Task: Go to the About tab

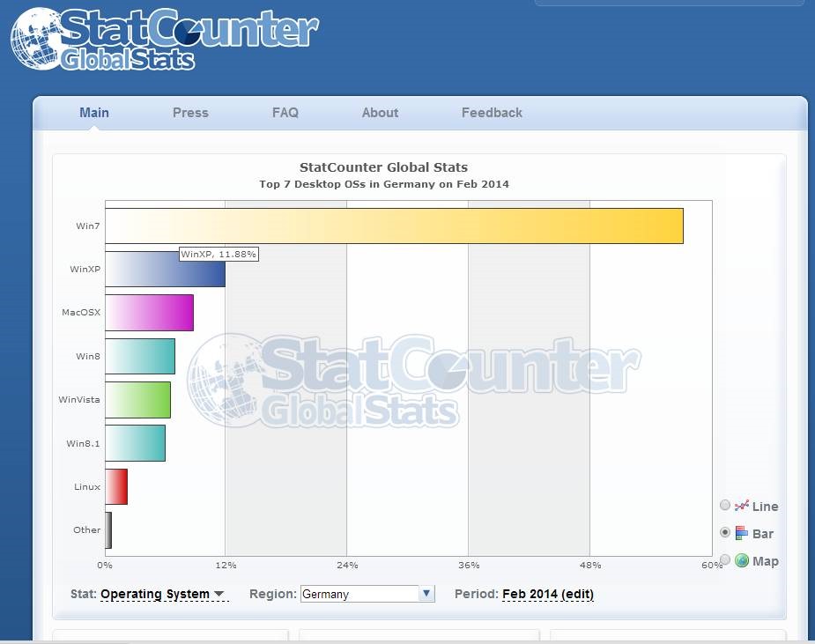Action: [380, 113]
